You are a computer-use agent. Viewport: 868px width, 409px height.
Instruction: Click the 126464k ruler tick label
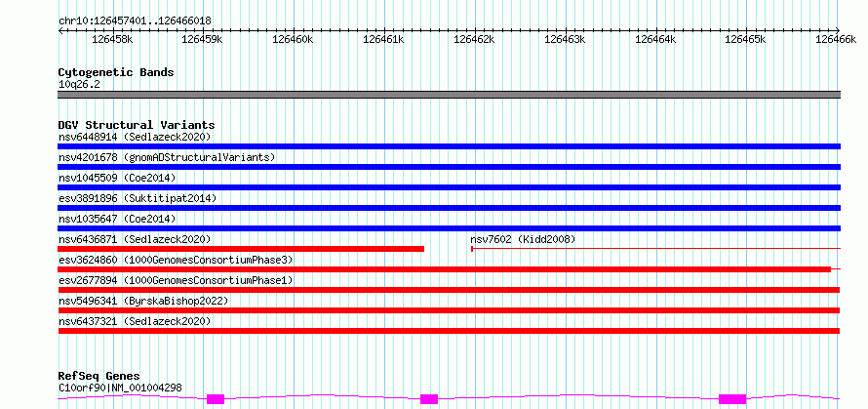[x=655, y=39]
